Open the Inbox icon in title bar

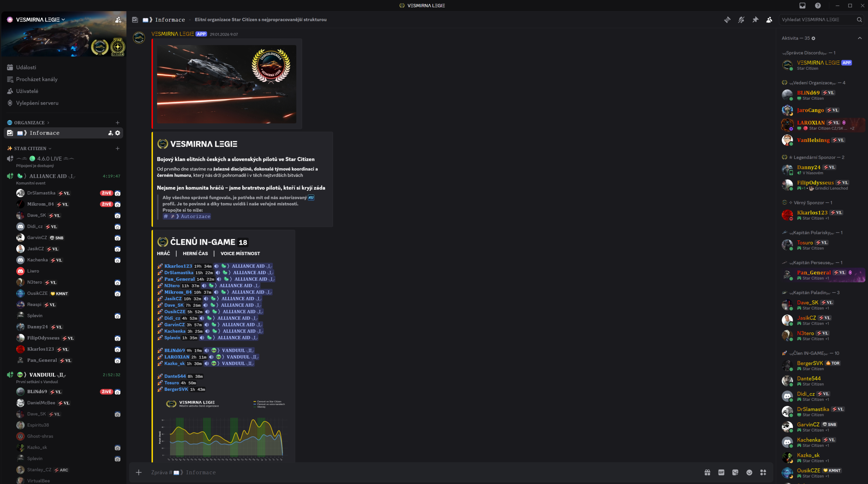tap(802, 5)
